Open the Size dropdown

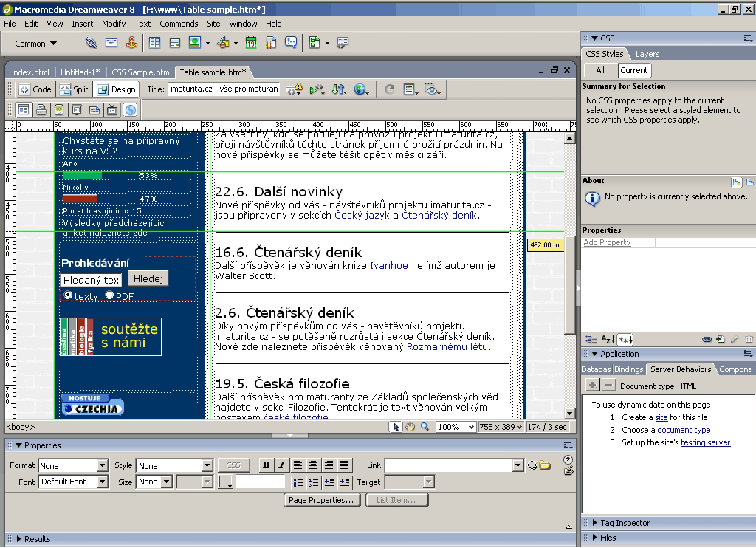pyautogui.click(x=167, y=482)
